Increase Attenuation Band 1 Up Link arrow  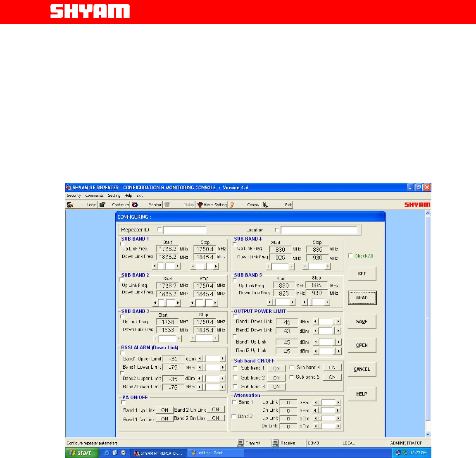tap(338, 403)
